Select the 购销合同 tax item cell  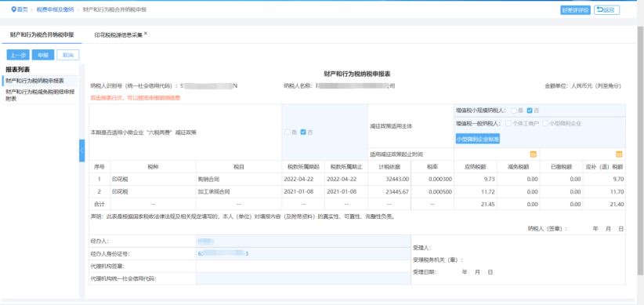[x=239, y=180]
